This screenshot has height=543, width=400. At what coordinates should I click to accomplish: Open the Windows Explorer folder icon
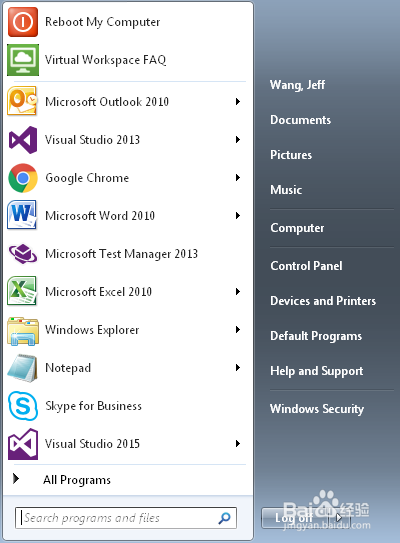point(23,331)
